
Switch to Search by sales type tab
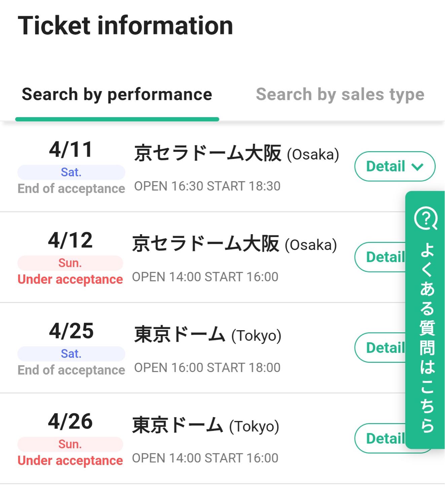340,94
